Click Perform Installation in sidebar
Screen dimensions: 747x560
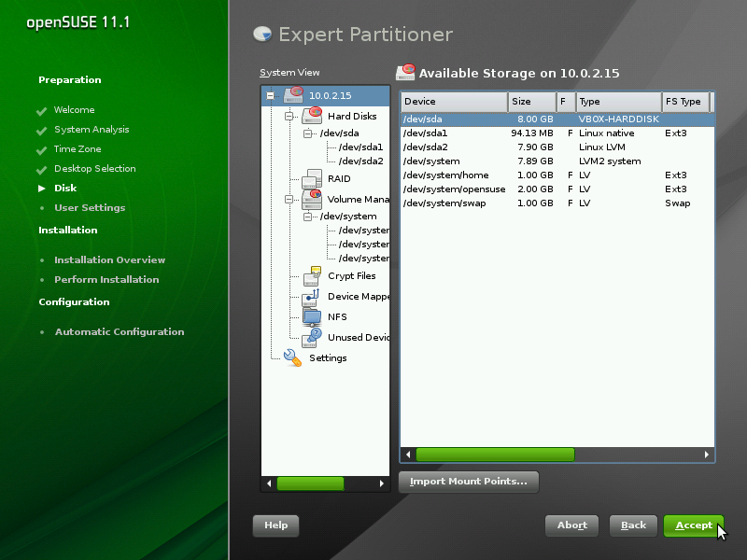click(106, 279)
